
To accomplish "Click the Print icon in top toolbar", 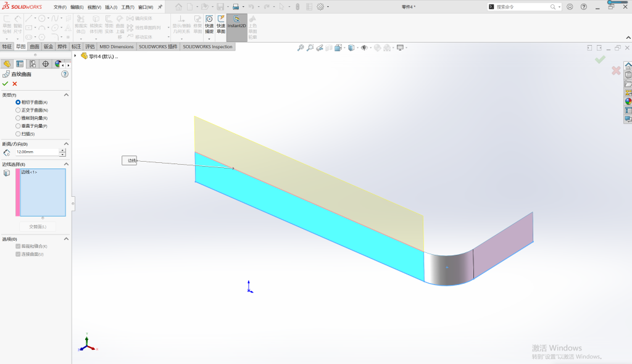I will click(236, 7).
